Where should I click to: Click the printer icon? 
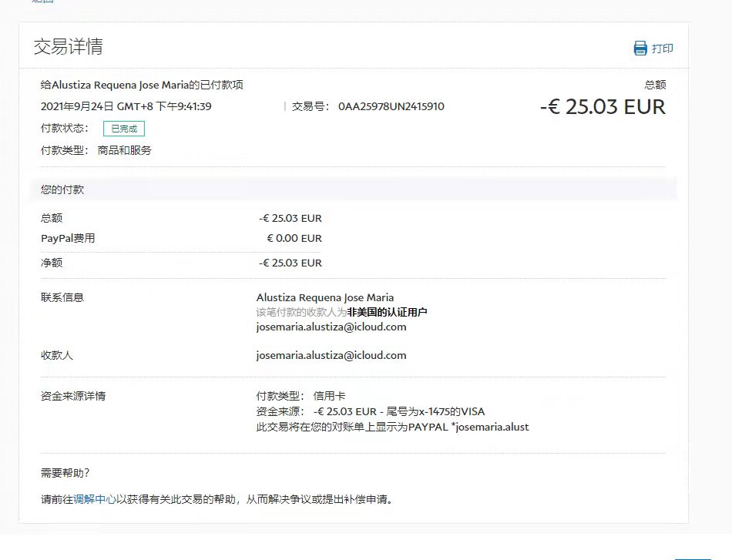(x=640, y=49)
